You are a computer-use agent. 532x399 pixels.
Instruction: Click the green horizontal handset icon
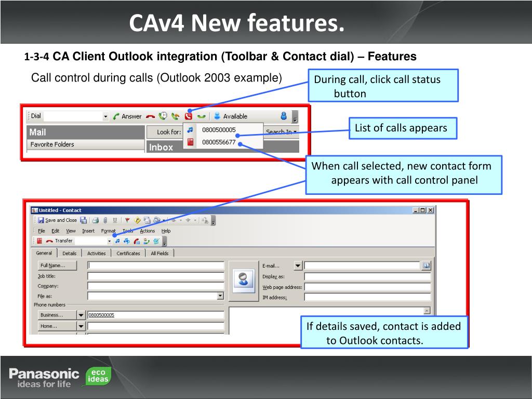(x=202, y=117)
